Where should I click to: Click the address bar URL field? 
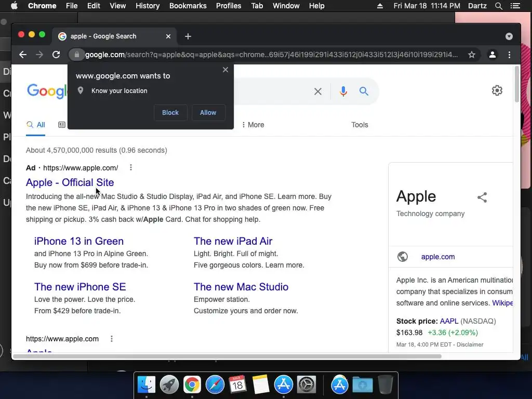(x=271, y=55)
